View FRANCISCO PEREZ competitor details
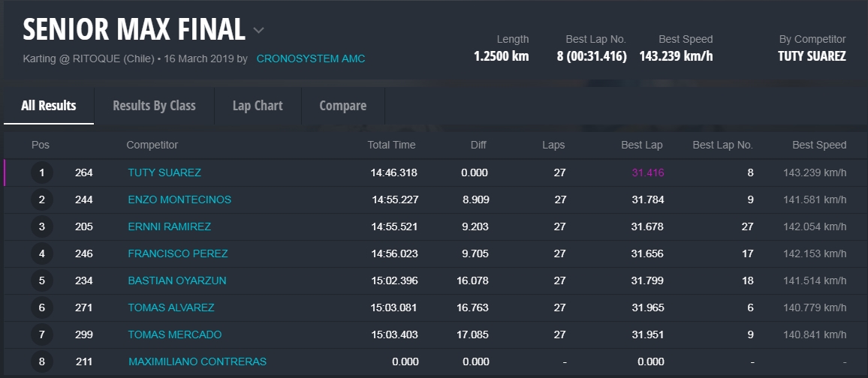 coord(178,253)
